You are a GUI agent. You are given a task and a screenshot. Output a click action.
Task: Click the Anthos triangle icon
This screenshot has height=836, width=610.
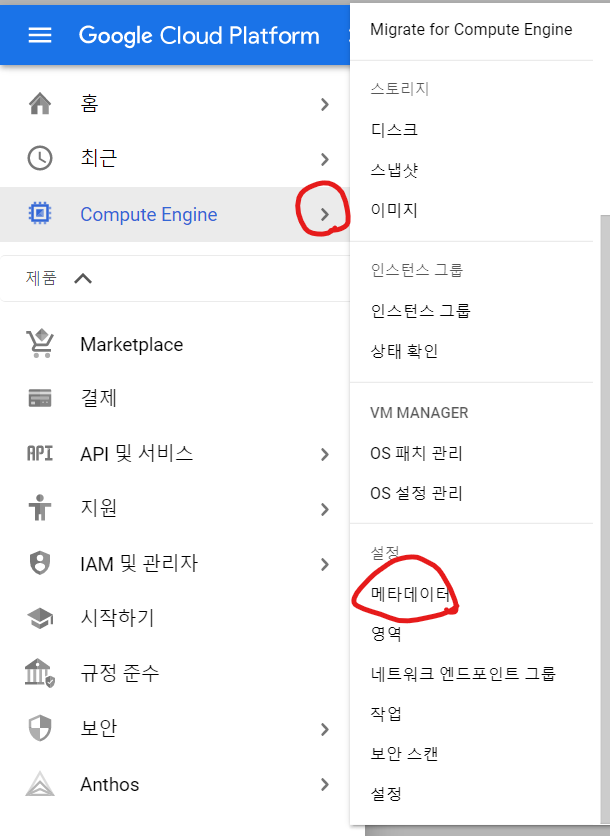click(40, 784)
